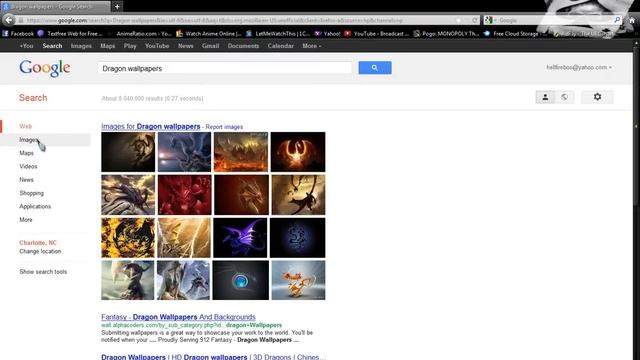Select Videos in the left sidebar

28,167
